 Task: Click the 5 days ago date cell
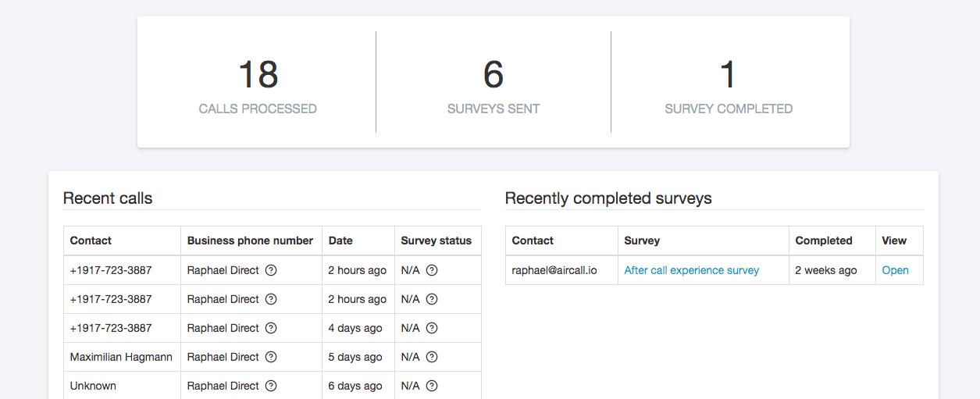point(358,357)
